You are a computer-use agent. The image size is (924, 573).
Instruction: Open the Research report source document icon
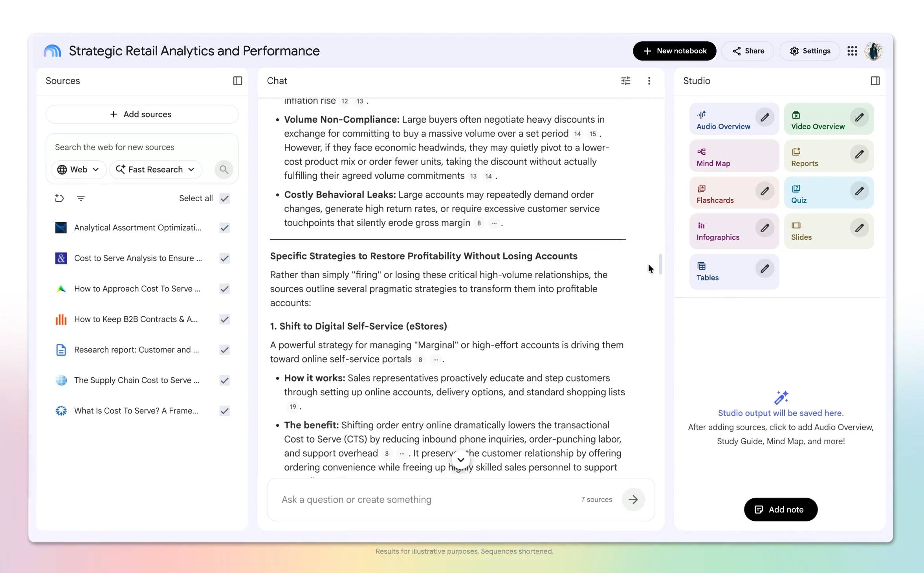coord(61,350)
